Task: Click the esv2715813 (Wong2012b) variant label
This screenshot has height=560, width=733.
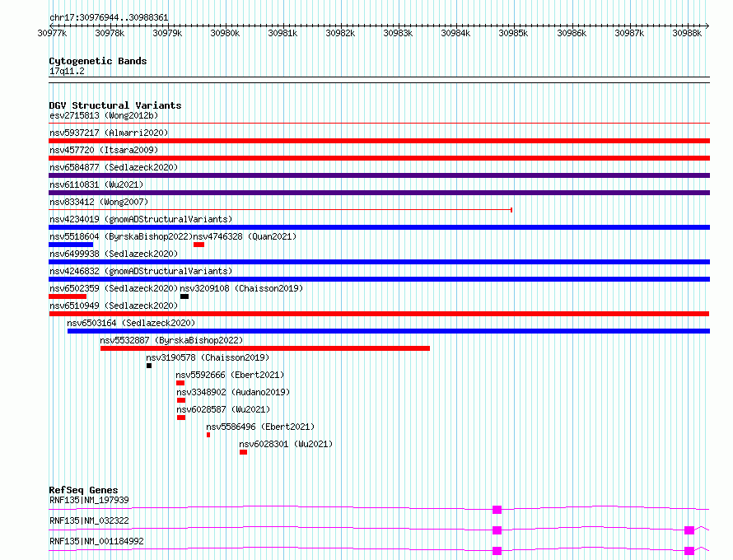Action: click(104, 115)
